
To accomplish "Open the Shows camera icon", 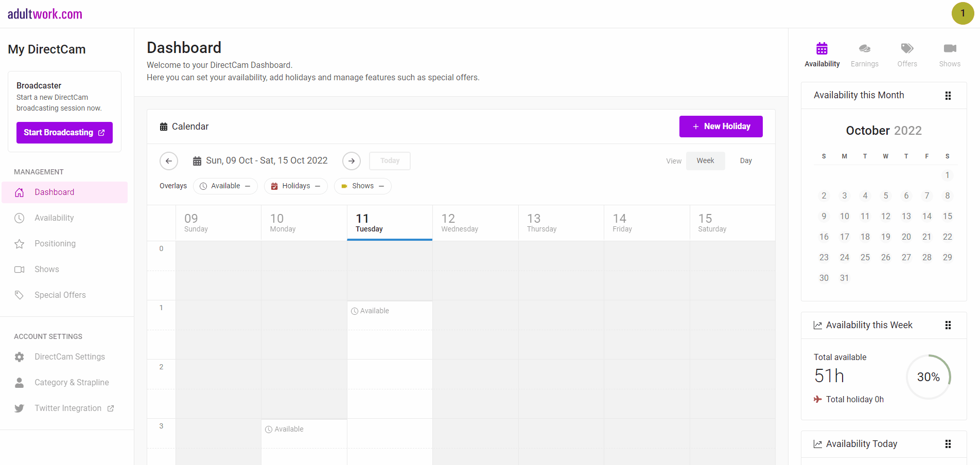I will 950,49.
